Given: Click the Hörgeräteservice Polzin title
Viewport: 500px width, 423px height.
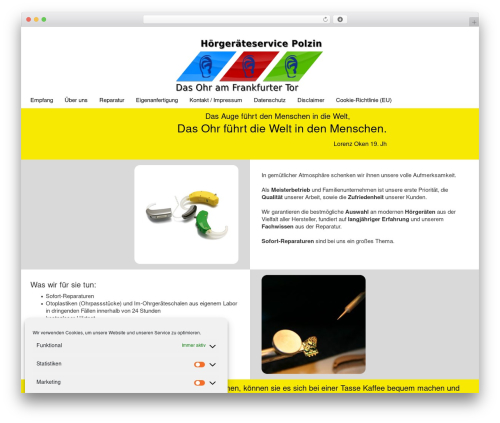Looking at the screenshot, I should pos(261,44).
